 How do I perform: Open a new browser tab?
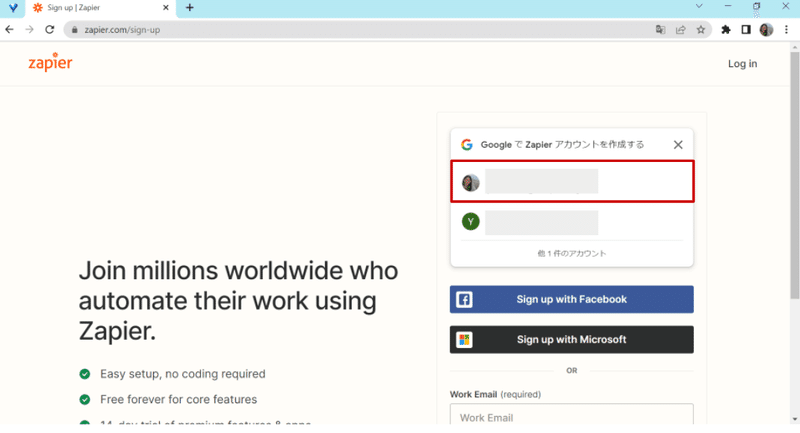(x=190, y=8)
